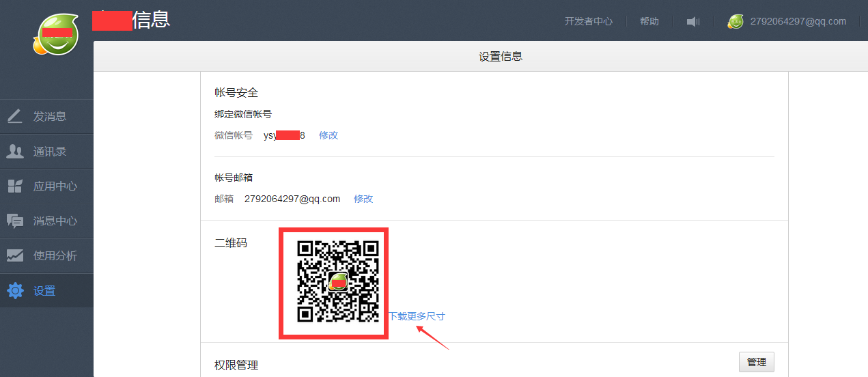
Task: Select 使用分析 menu label
Action: (x=55, y=256)
